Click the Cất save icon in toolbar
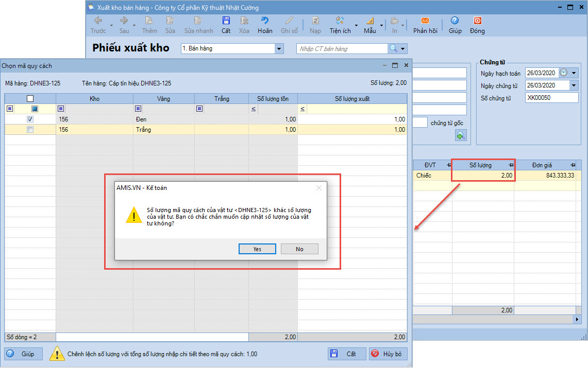The height and width of the screenshot is (368, 588). [226, 22]
